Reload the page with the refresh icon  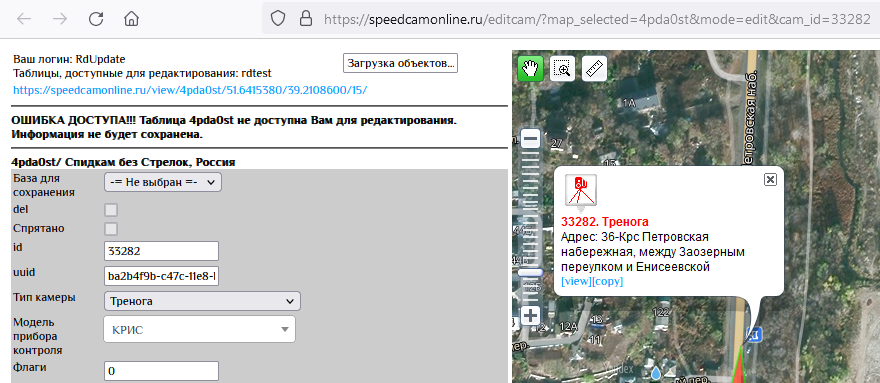(x=96, y=19)
